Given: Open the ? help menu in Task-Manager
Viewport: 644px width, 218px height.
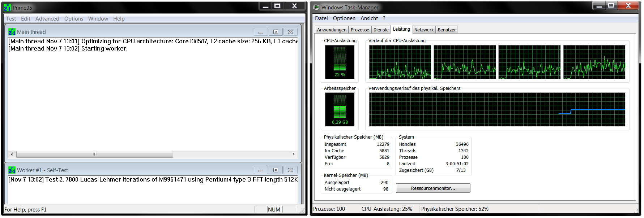Looking at the screenshot, I should (x=384, y=18).
